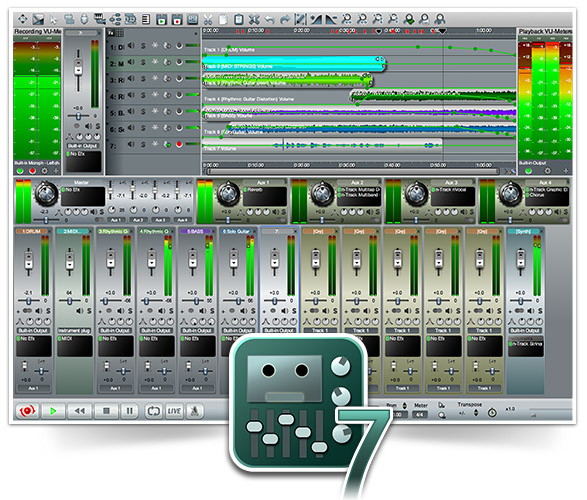Mute track 1 in the track list
The width and height of the screenshot is (587, 500).
[x=131, y=46]
